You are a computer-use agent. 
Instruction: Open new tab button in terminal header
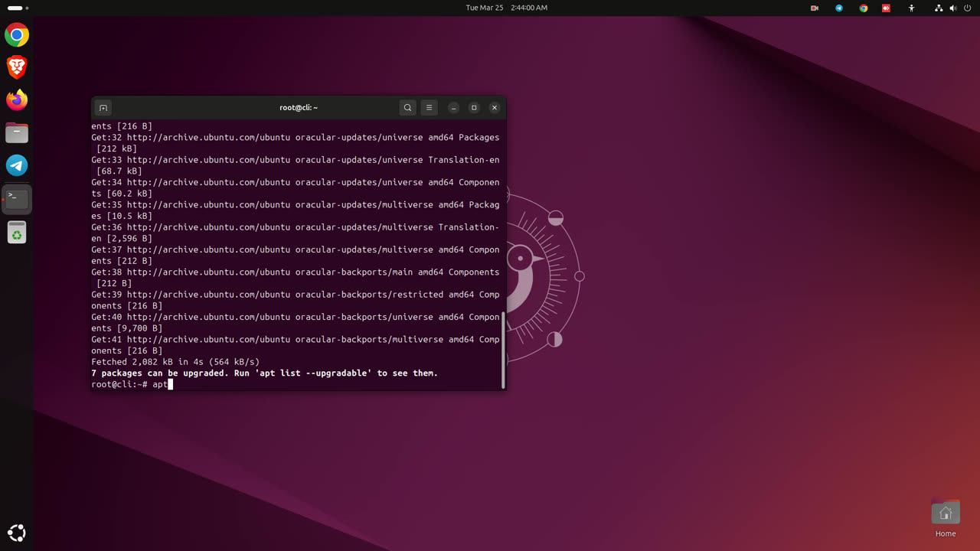tap(103, 108)
